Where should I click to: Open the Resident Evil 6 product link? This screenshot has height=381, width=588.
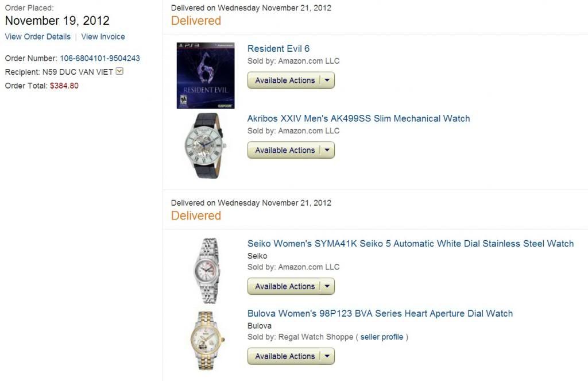(x=278, y=48)
